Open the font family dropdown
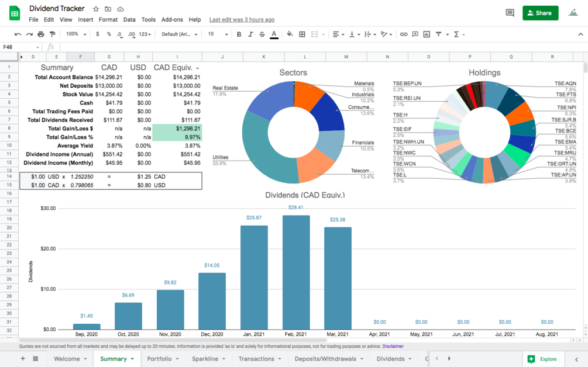The width and height of the screenshot is (588, 367). coord(179,34)
